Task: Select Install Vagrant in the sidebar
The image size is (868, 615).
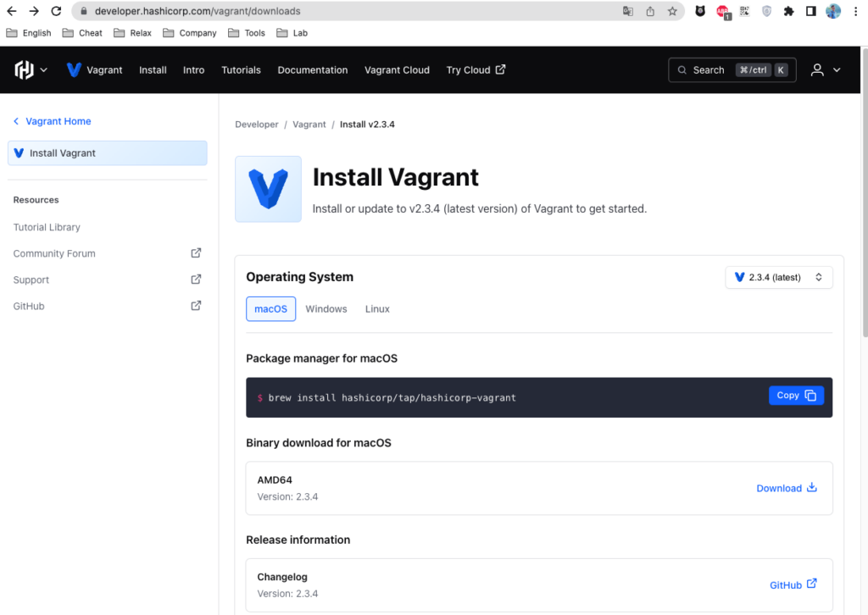Action: pyautogui.click(x=108, y=153)
